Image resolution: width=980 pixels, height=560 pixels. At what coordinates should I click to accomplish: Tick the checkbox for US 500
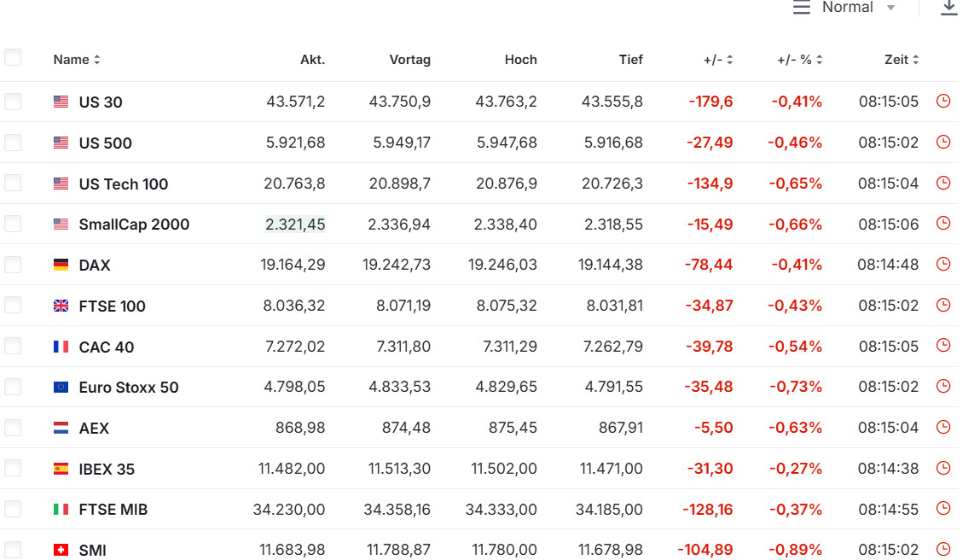(13, 143)
